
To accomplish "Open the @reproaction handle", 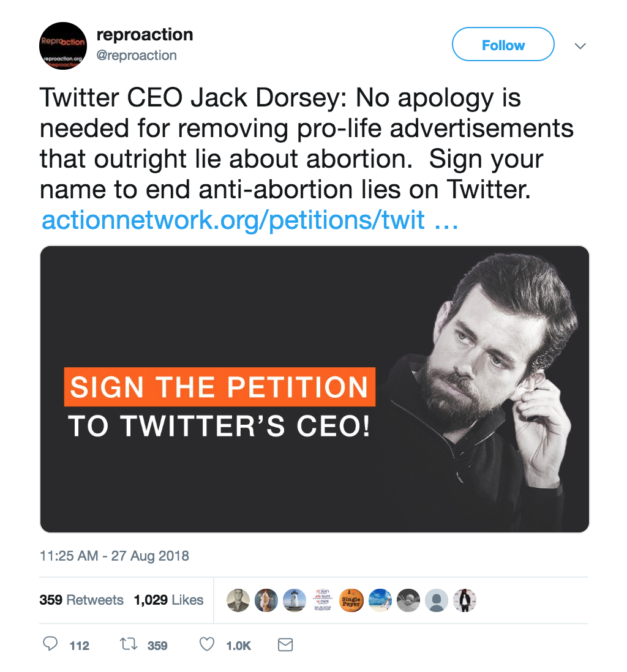I will 137,55.
